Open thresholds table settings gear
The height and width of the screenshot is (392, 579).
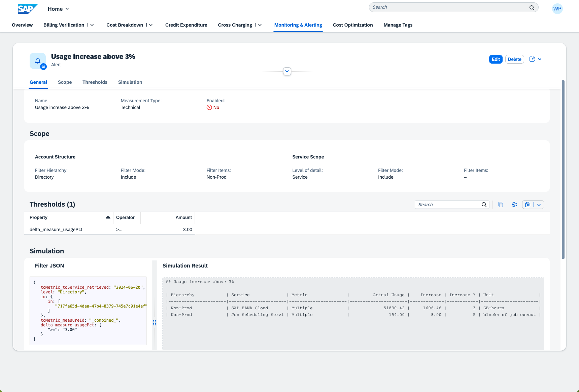coord(514,205)
